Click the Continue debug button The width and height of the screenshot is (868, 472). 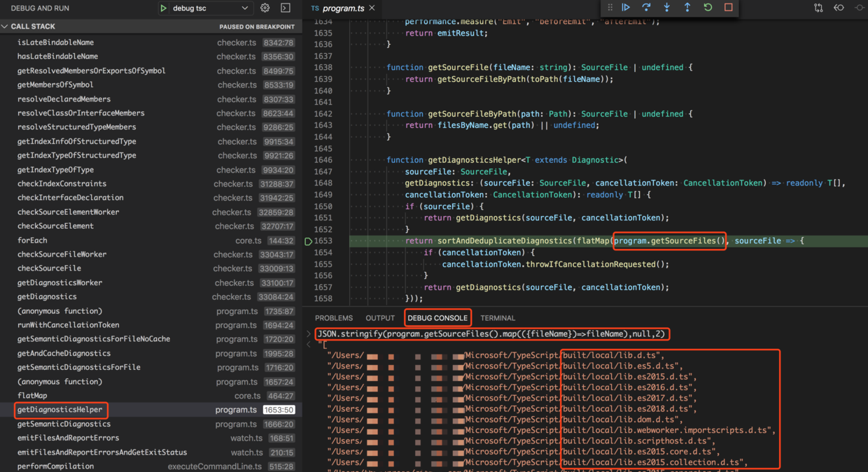coord(626,8)
